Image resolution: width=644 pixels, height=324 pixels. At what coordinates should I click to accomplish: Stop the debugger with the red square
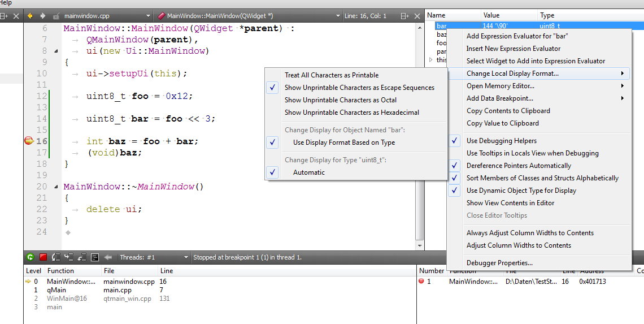(x=43, y=257)
